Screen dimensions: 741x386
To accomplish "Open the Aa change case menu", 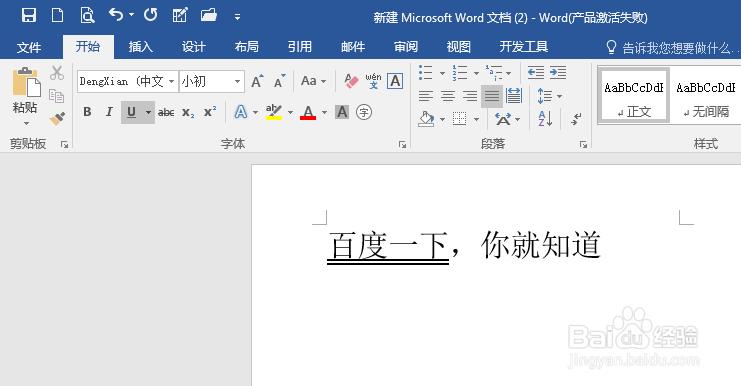I will 313,81.
